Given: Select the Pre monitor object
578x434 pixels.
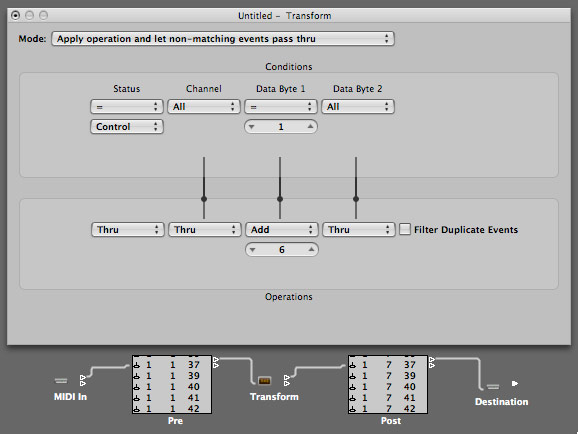Looking at the screenshot, I should 172,384.
